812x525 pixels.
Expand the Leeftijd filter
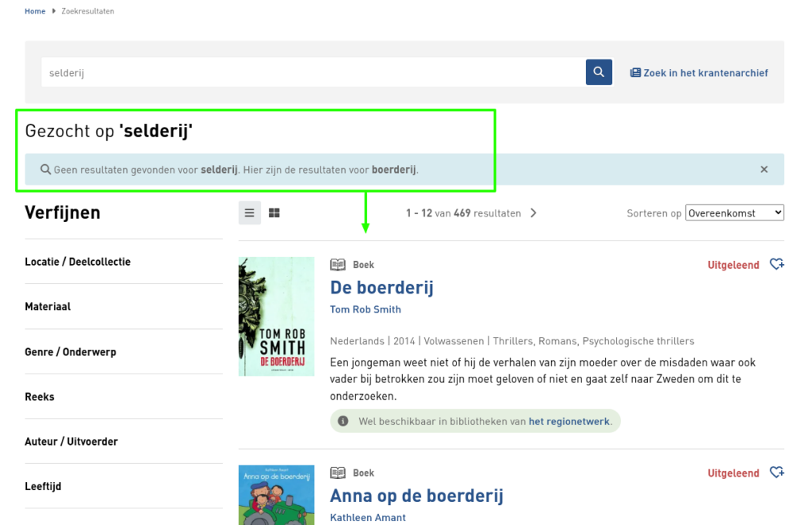(43, 486)
